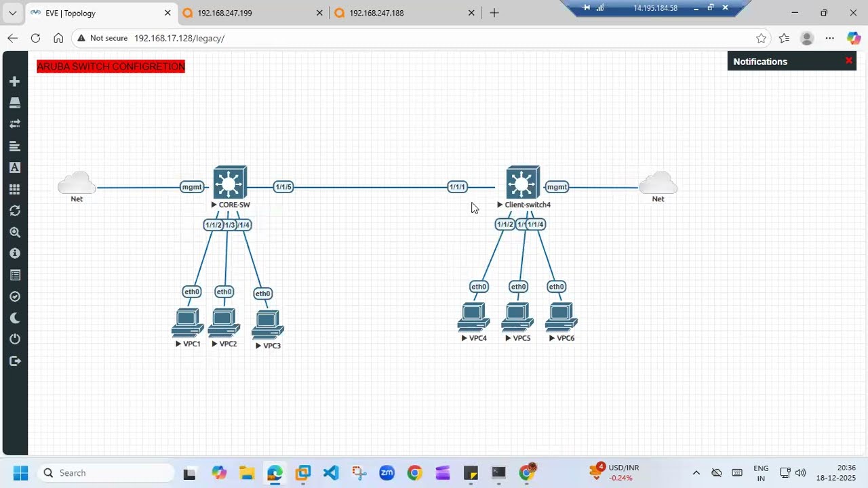Go back in browser history
Viewport: 868px width, 488px height.
pyautogui.click(x=12, y=38)
